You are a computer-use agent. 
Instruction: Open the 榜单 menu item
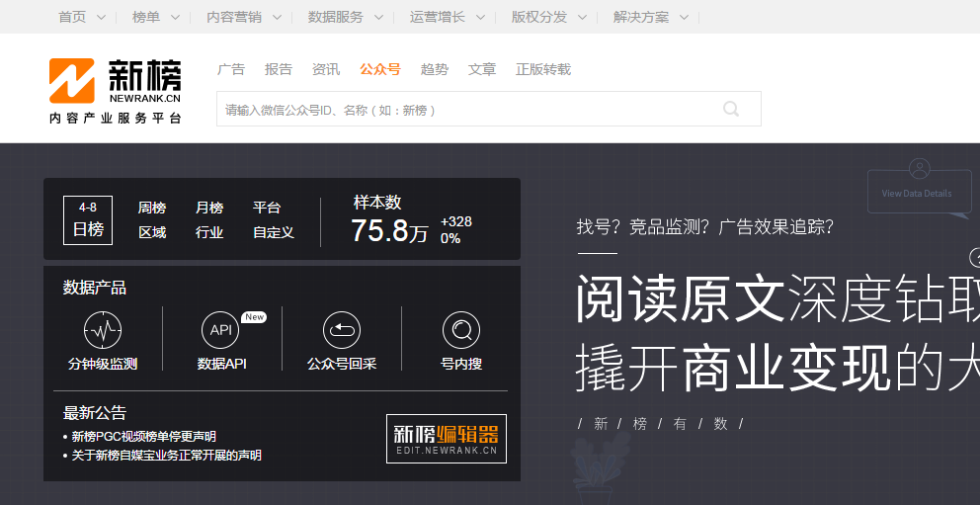pos(145,17)
